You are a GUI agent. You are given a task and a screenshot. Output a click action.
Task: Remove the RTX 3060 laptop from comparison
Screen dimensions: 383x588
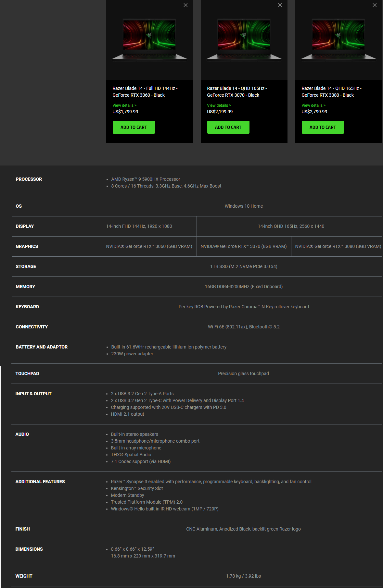(185, 5)
